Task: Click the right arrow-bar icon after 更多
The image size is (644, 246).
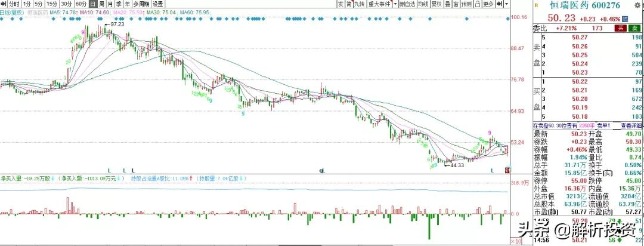Action: point(499,4)
